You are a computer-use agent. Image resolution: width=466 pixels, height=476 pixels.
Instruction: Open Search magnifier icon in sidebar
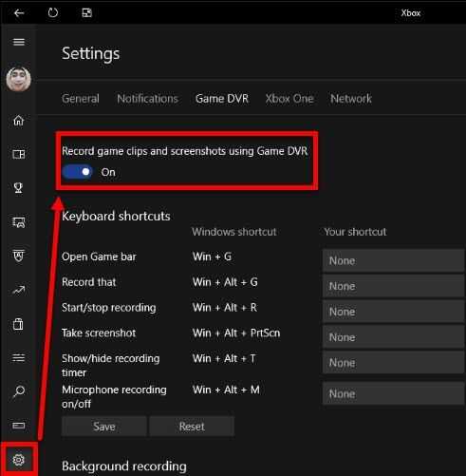(x=19, y=391)
